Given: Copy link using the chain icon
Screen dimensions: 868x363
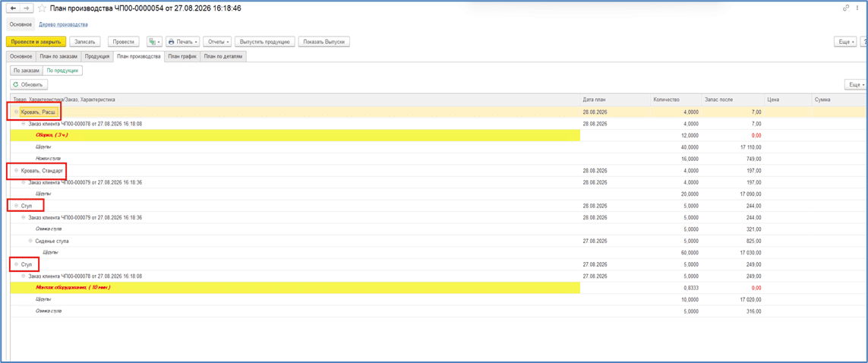Looking at the screenshot, I should pyautogui.click(x=847, y=8).
